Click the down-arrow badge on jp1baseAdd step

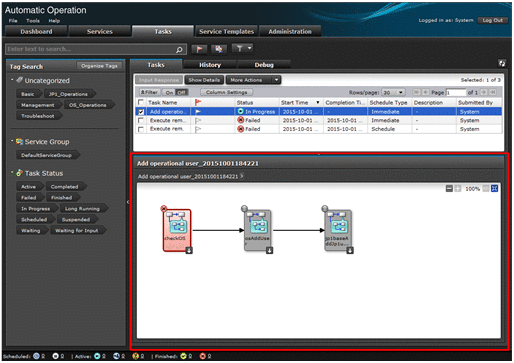coord(350,250)
